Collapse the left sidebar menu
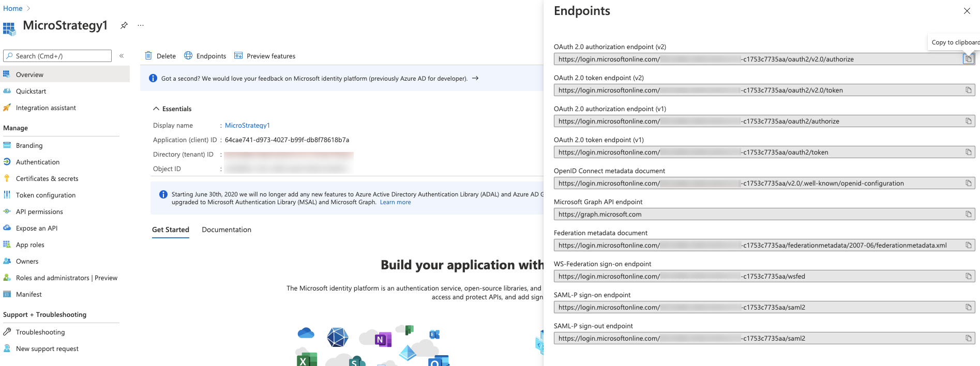980x366 pixels. [x=122, y=56]
